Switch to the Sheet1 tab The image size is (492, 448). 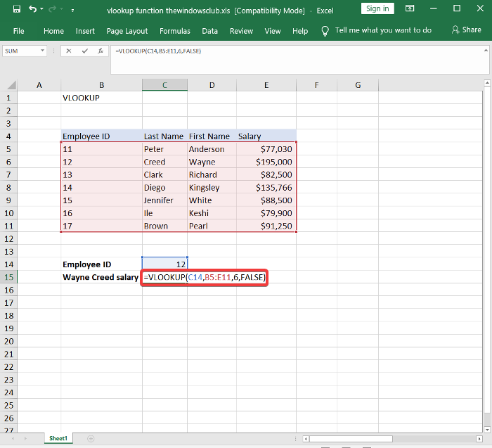pyautogui.click(x=58, y=438)
